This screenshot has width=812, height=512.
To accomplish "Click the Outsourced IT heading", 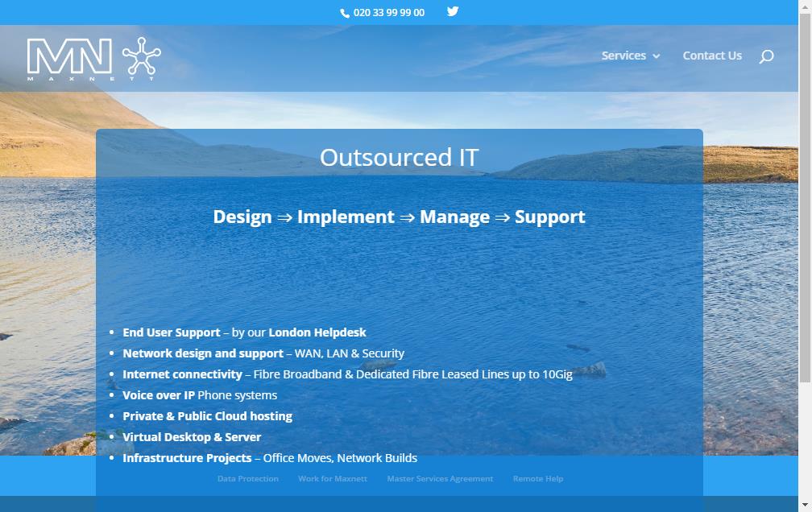I will pos(399,157).
